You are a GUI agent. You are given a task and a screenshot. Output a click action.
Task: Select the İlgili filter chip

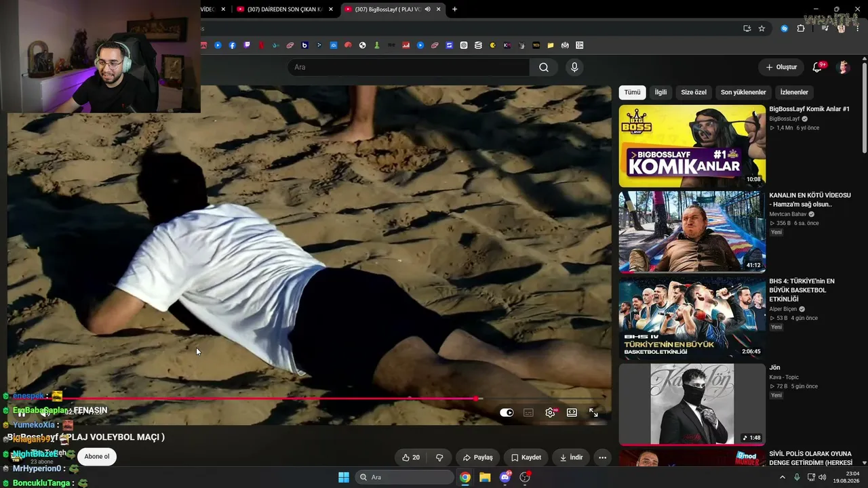[660, 92]
